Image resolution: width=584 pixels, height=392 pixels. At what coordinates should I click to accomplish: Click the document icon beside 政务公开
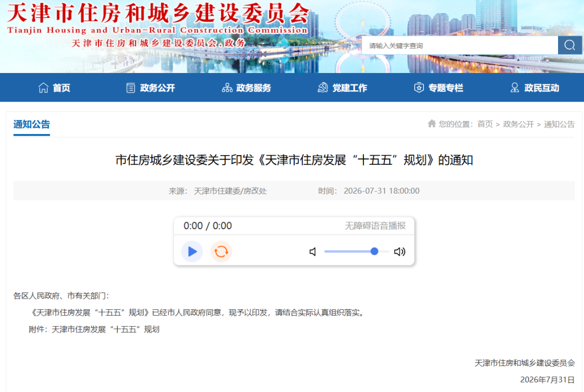coord(131,88)
